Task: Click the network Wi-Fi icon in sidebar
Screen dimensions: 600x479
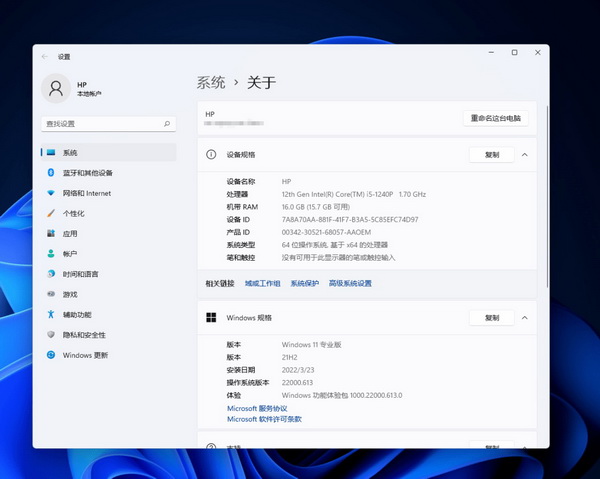Action: click(x=51, y=193)
